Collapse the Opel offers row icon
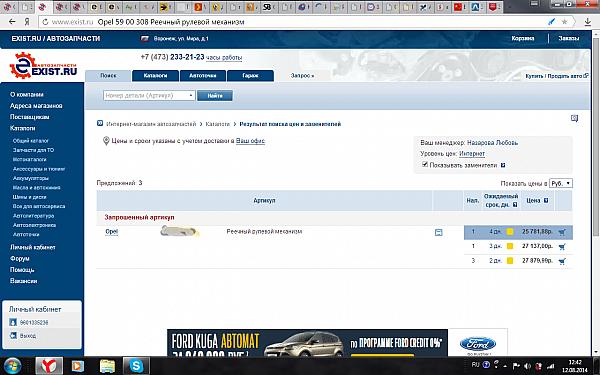Image resolution: width=600 pixels, height=375 pixels. coord(439,232)
